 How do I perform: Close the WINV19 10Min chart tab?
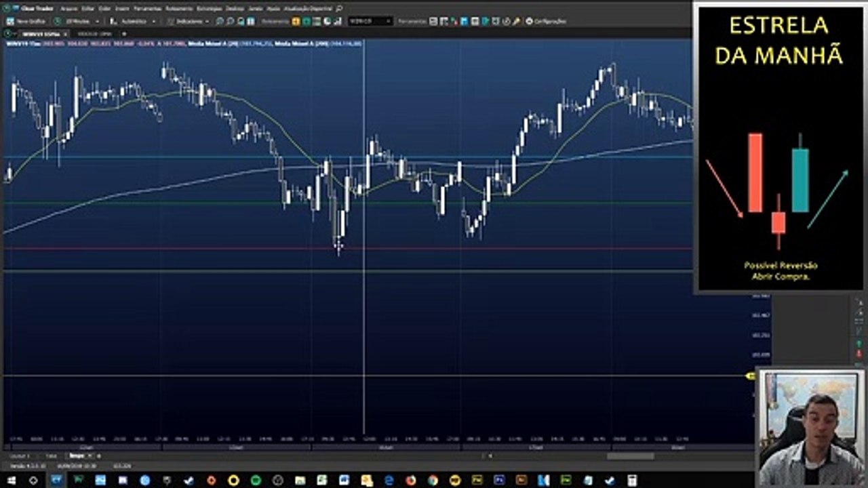(64, 33)
